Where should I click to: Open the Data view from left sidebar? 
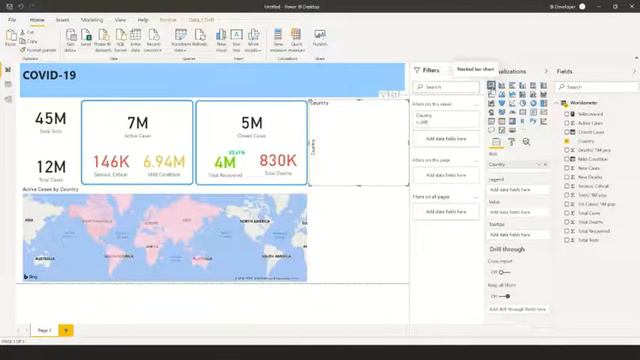8,84
